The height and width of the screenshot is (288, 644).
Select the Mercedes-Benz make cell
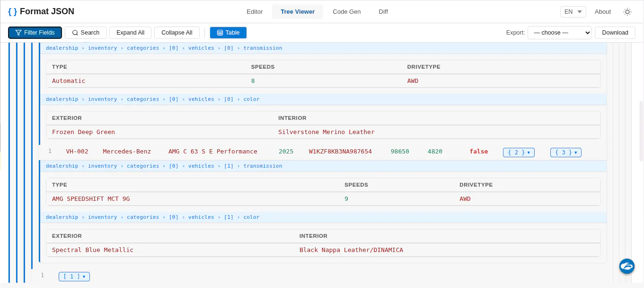pos(127,152)
